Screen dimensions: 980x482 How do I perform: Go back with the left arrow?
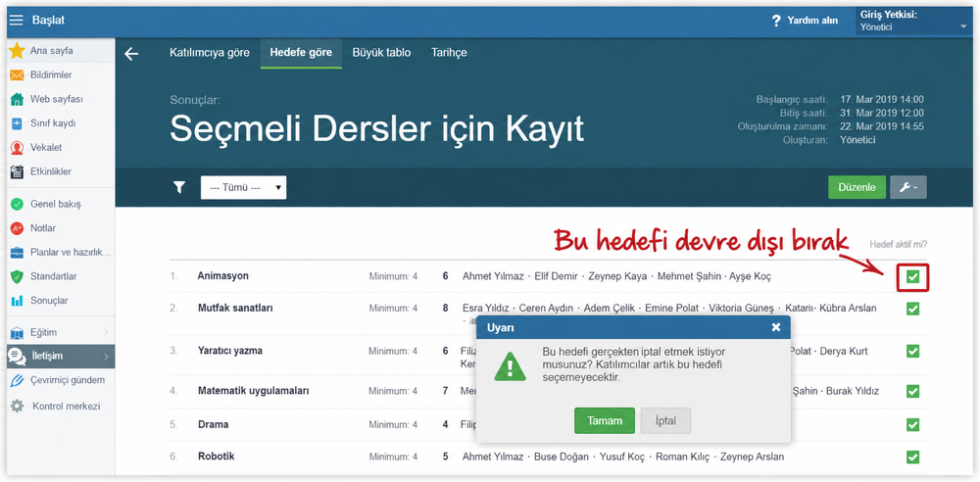131,54
